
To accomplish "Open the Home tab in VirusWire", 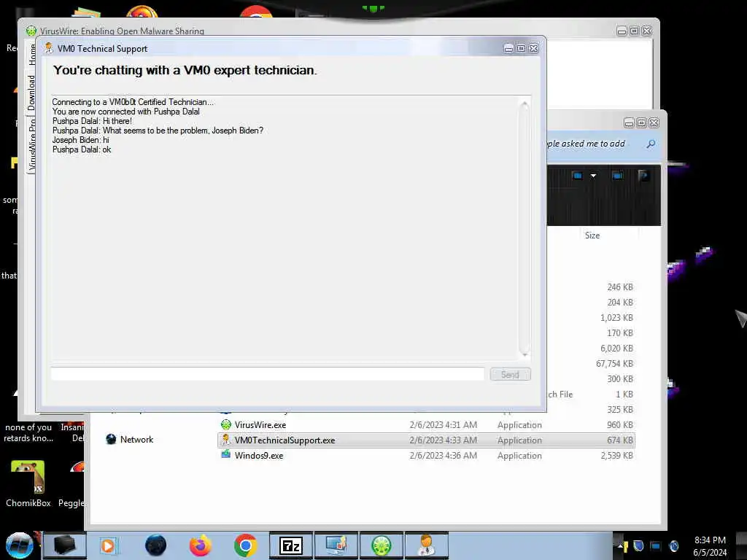I will point(32,54).
